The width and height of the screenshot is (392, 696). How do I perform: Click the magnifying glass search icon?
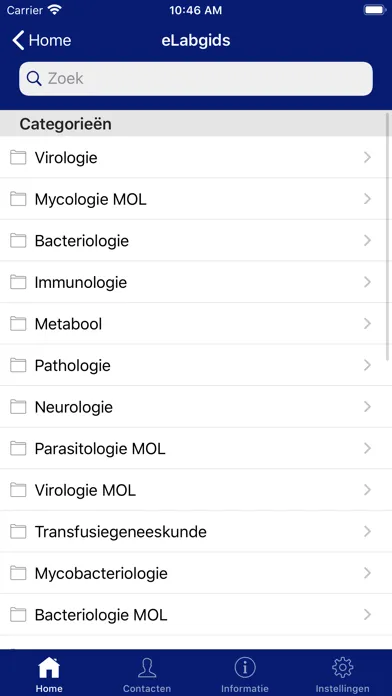(34, 79)
